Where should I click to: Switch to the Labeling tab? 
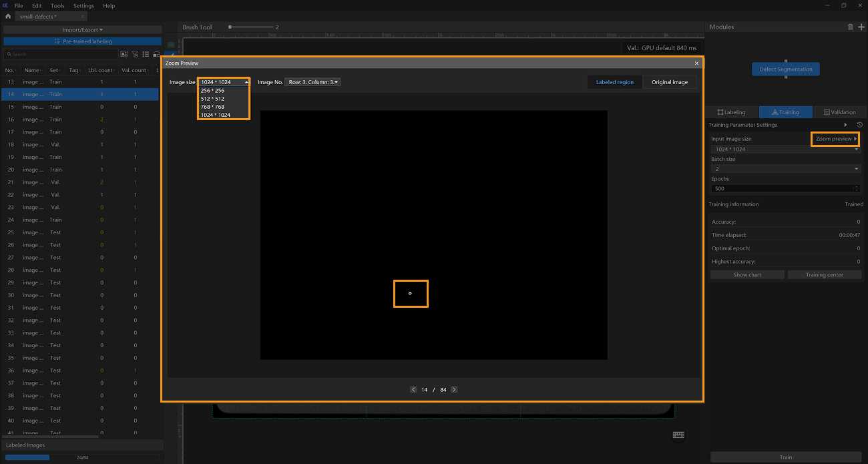tap(732, 112)
